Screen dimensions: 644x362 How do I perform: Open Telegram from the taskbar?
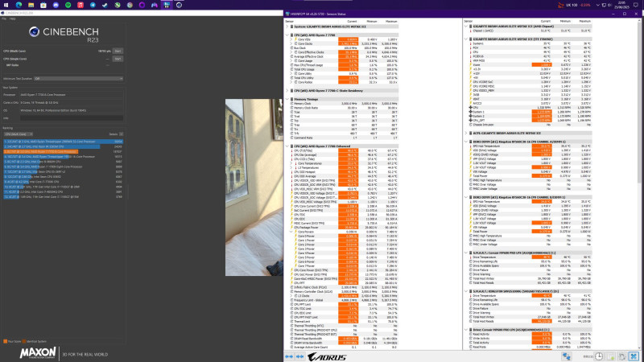point(93,5)
